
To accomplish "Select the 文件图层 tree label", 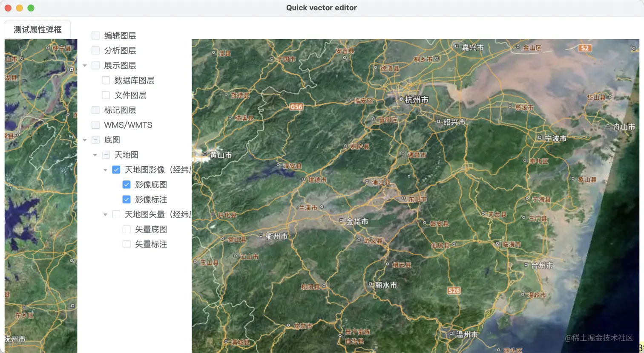I will coord(130,95).
